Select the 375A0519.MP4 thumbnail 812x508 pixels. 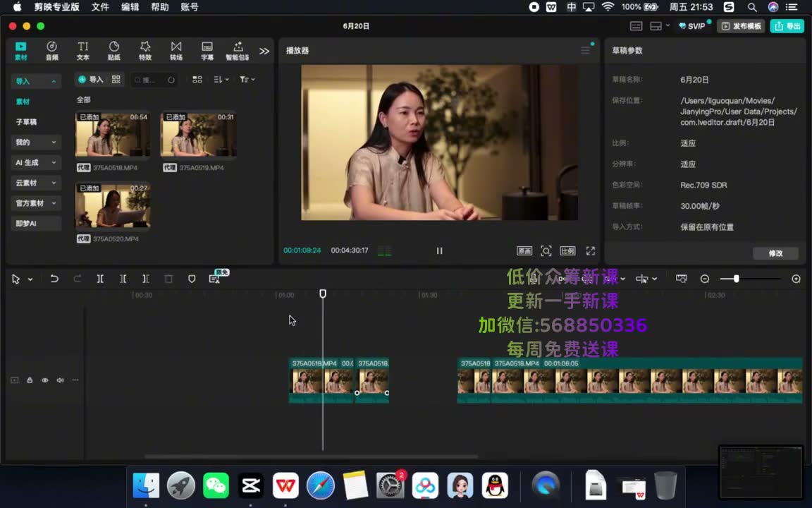coord(199,134)
